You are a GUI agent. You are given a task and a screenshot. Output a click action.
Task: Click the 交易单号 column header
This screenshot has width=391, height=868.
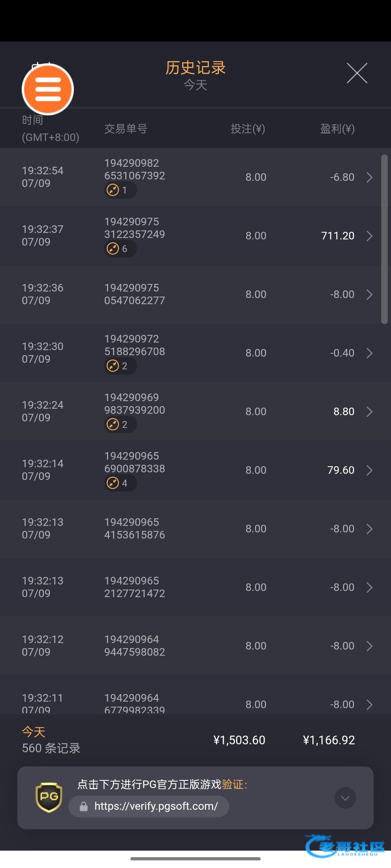[x=126, y=129]
